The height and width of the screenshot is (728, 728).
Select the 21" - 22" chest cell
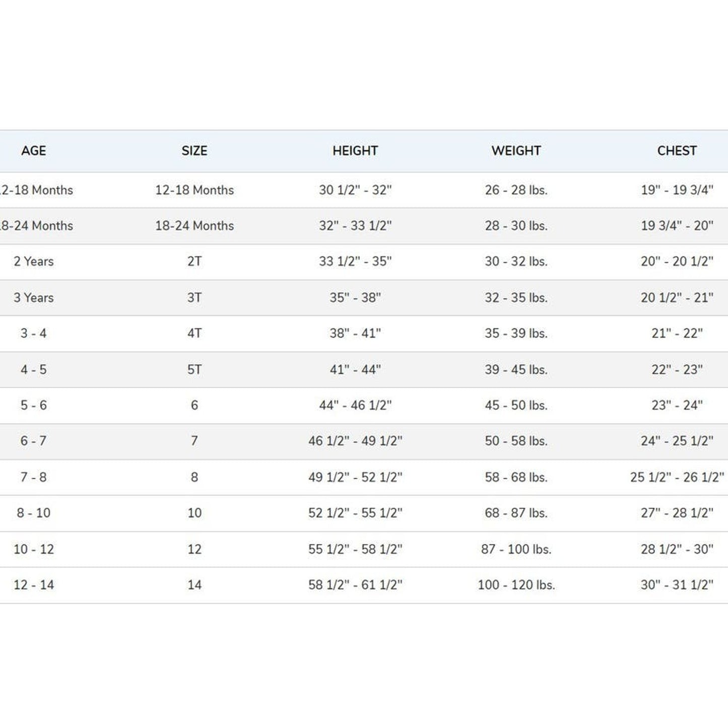677,334
